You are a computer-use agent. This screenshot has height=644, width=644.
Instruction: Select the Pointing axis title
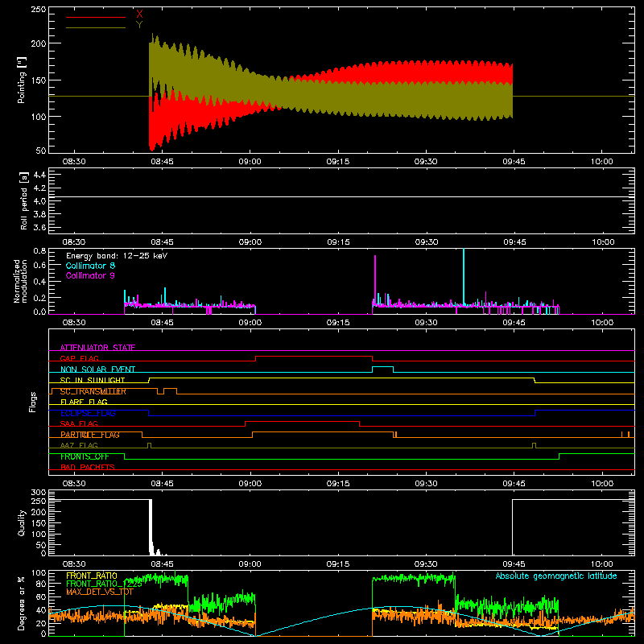[22, 80]
